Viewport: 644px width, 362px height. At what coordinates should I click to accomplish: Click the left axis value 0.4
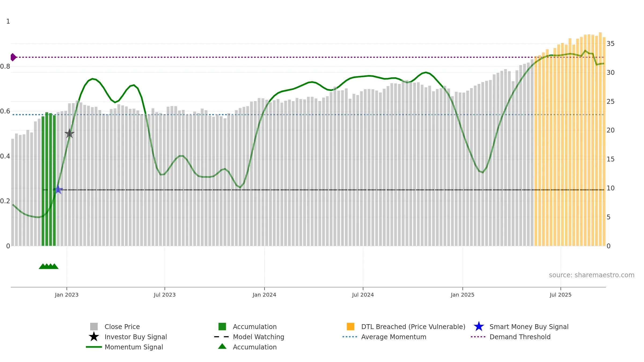coord(5,156)
